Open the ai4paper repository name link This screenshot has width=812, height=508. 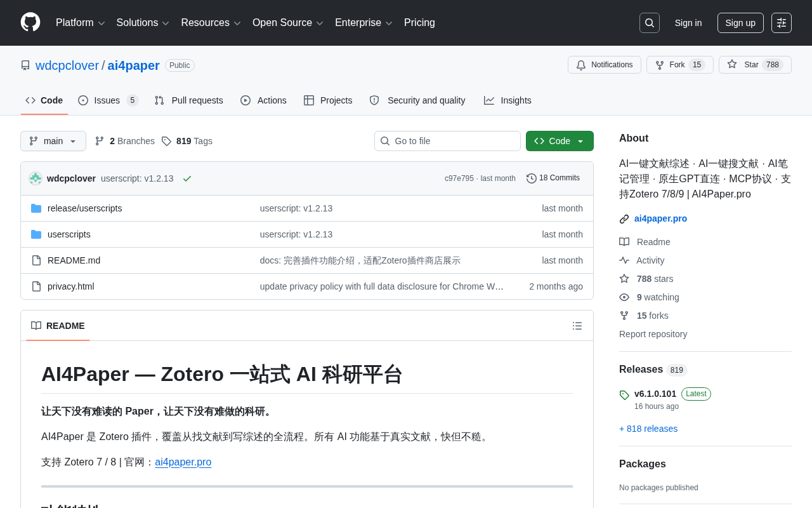[x=134, y=65]
